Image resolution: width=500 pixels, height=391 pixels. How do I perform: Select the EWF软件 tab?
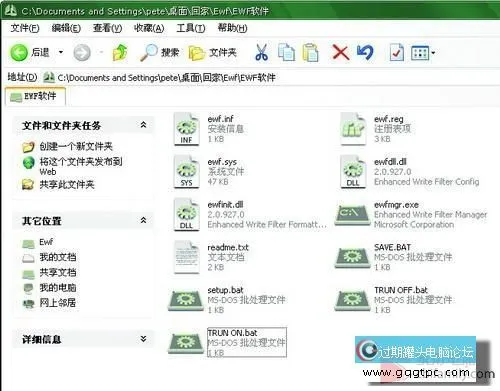(x=35, y=96)
